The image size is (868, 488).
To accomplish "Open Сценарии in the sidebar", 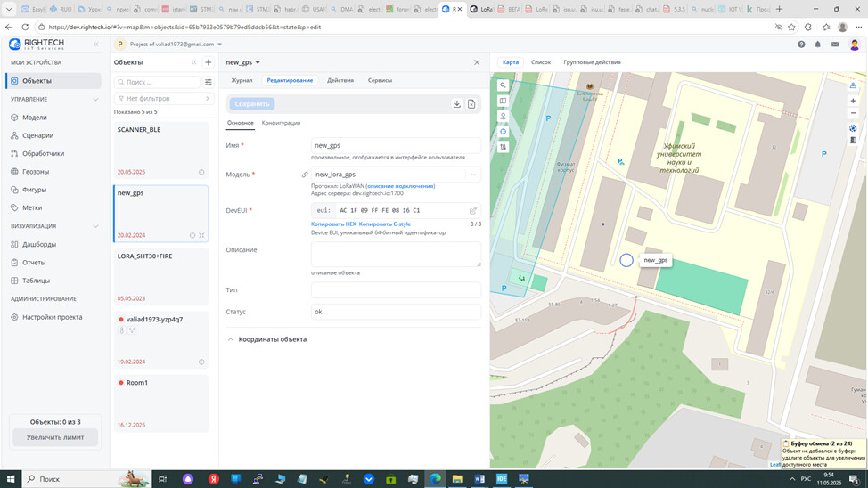I will (x=37, y=135).
